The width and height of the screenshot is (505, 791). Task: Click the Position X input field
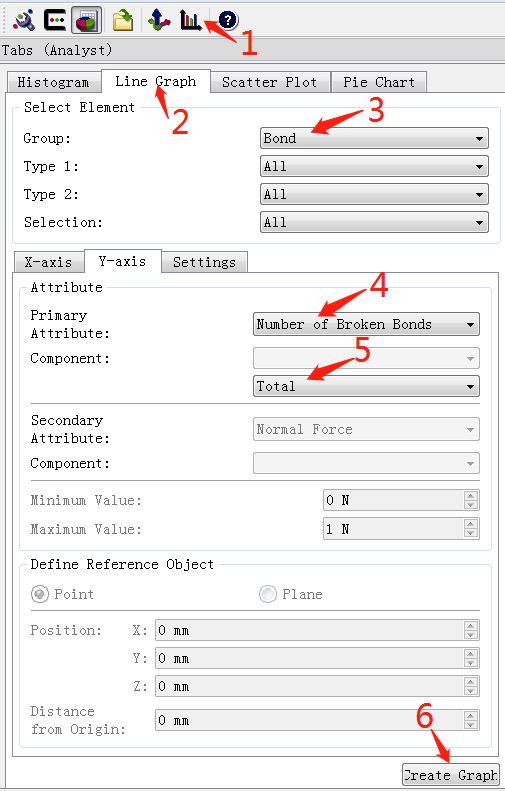(x=317, y=630)
